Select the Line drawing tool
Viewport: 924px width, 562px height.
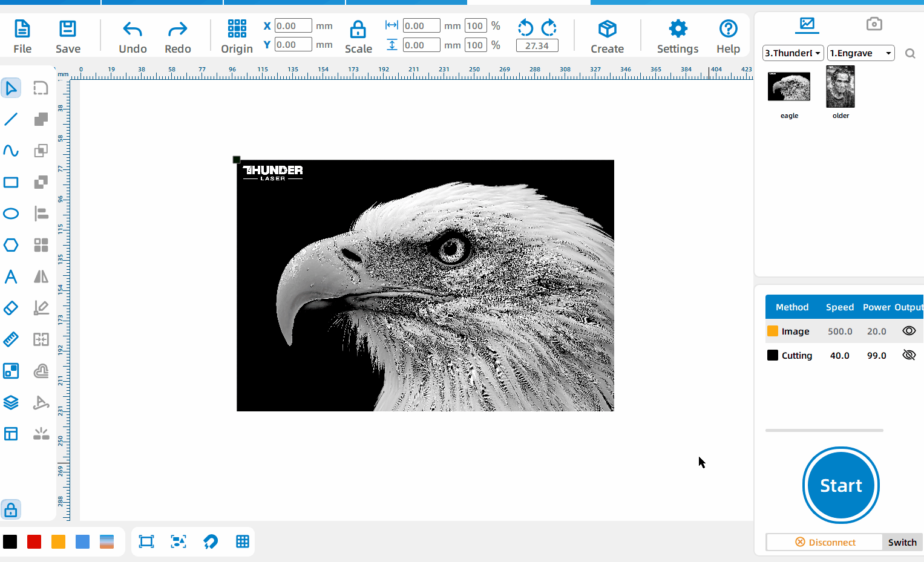(x=11, y=119)
